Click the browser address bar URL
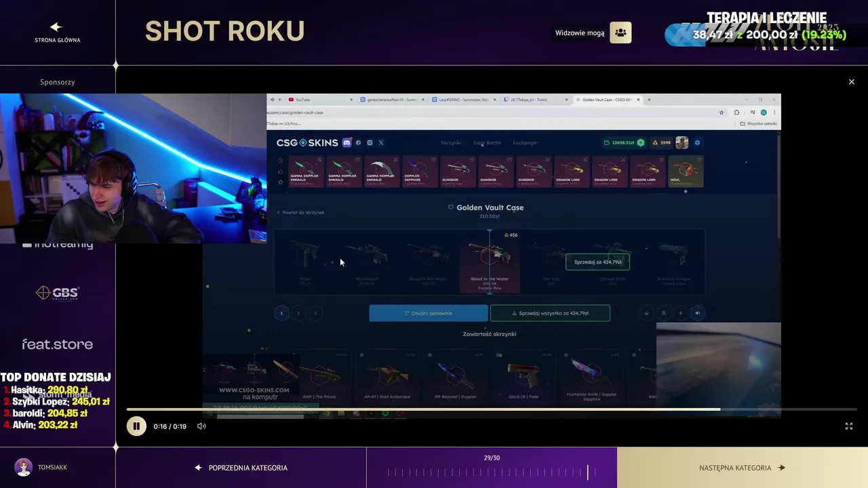The height and width of the screenshot is (488, 868). pos(296,113)
